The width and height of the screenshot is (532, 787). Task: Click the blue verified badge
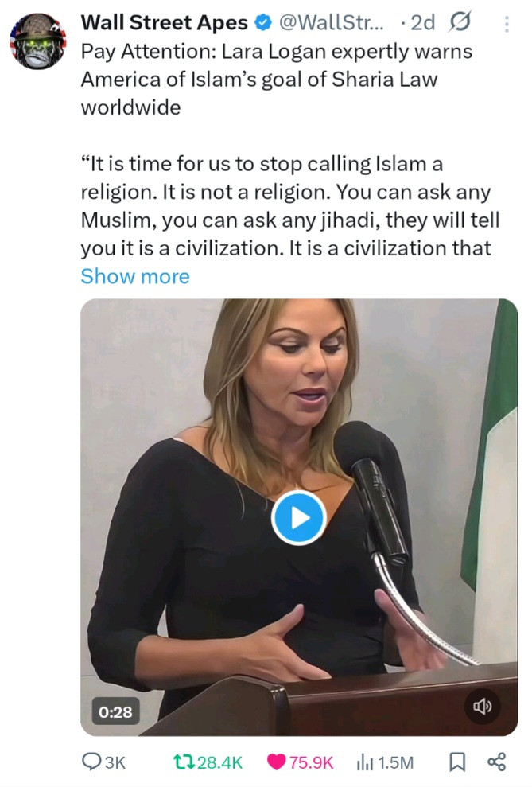click(x=263, y=22)
